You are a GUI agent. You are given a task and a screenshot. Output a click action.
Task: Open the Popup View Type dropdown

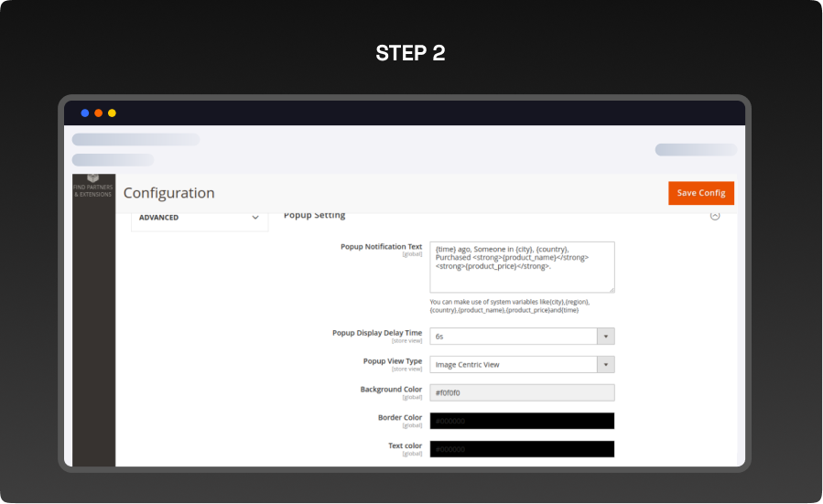pos(513,365)
